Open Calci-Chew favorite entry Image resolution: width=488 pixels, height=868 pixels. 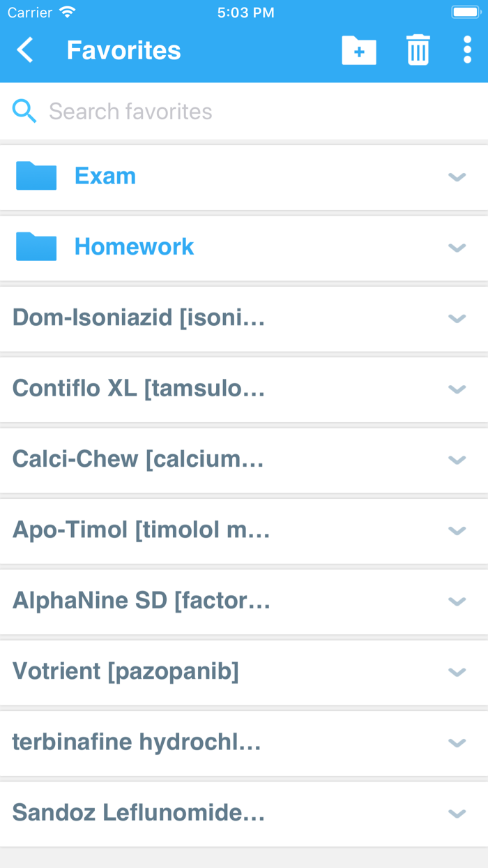pyautogui.click(x=138, y=459)
